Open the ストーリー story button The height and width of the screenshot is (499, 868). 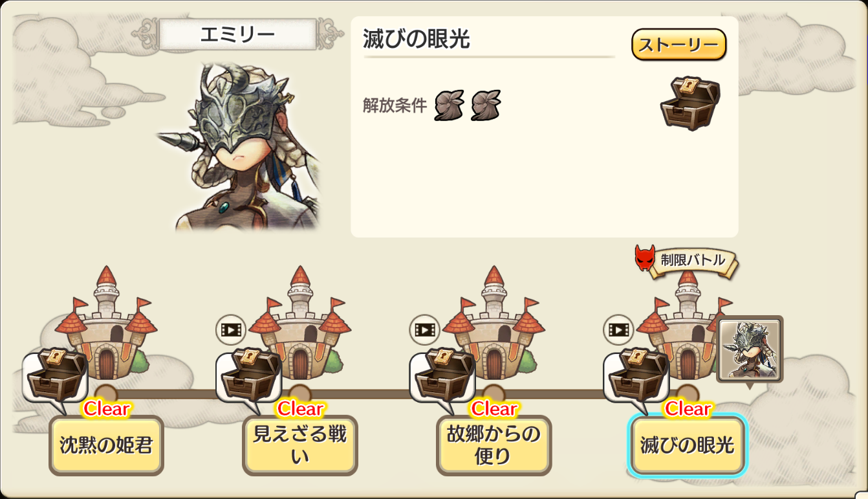click(678, 45)
